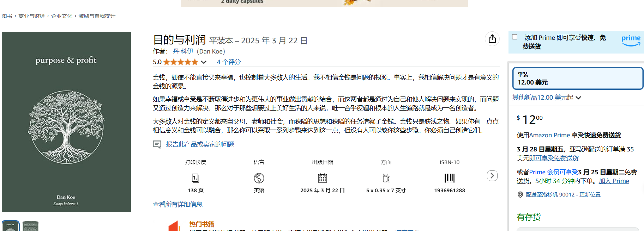The height and width of the screenshot is (231, 644).
Task: Click the book title 目的与利润
Action: click(179, 40)
